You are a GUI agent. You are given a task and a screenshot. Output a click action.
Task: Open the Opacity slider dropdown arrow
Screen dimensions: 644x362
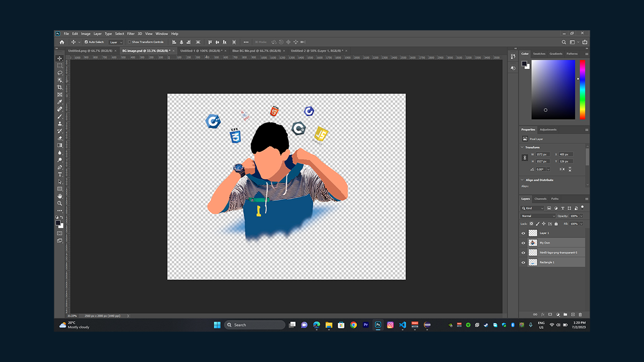[582, 216]
